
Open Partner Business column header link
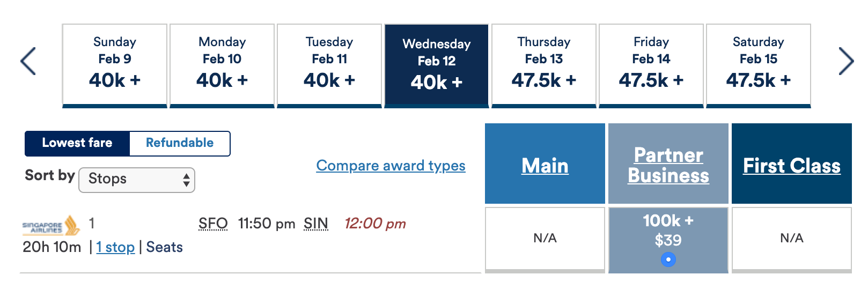[x=668, y=165]
